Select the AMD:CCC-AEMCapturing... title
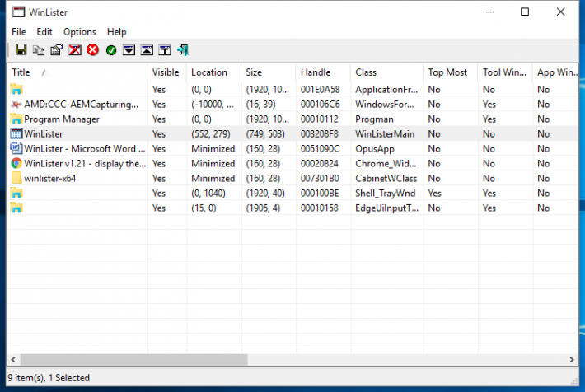585x392 pixels. point(81,104)
